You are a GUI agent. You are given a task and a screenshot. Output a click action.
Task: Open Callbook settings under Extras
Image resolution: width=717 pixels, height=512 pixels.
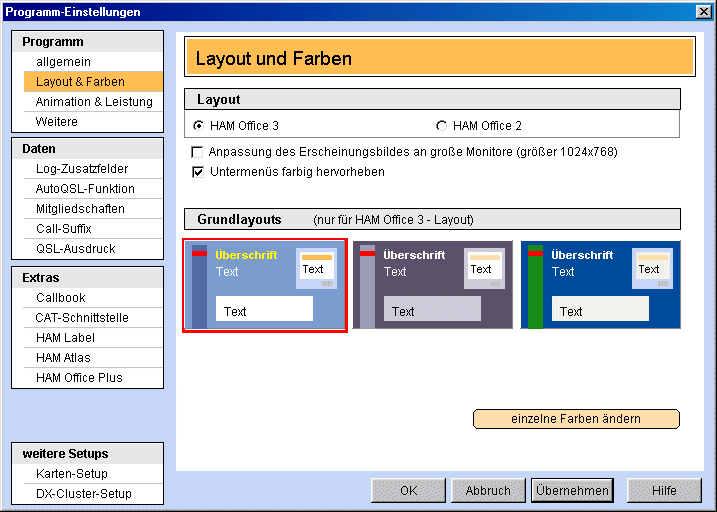point(93,298)
